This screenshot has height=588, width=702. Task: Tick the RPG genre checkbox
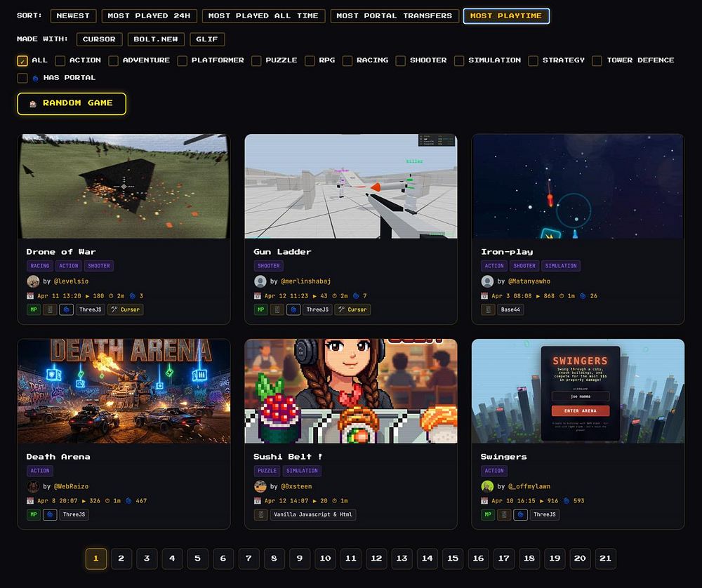tap(310, 60)
